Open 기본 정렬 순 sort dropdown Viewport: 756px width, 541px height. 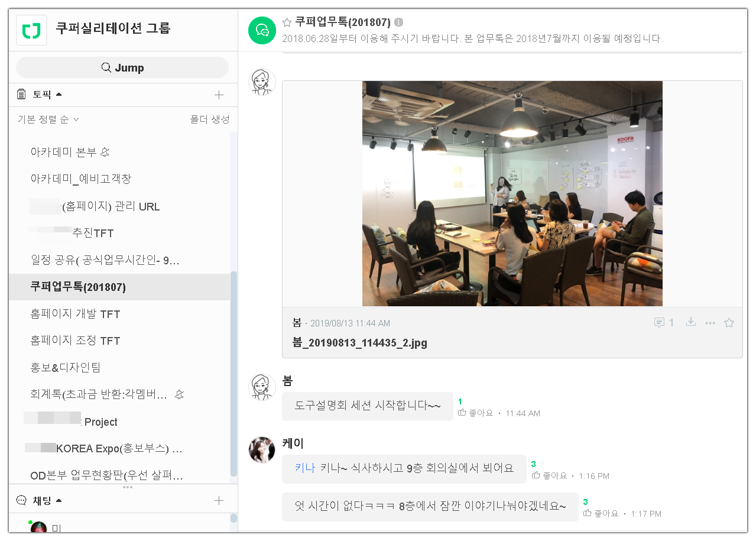48,119
